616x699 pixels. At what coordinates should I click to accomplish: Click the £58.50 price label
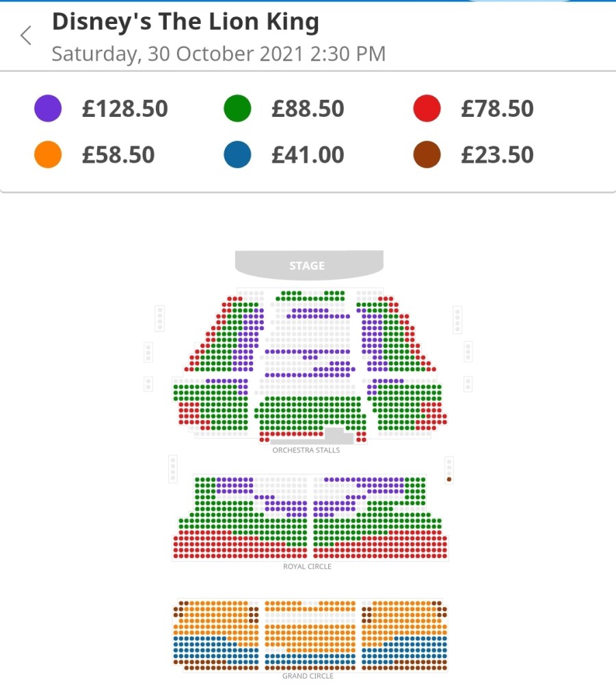click(x=118, y=155)
